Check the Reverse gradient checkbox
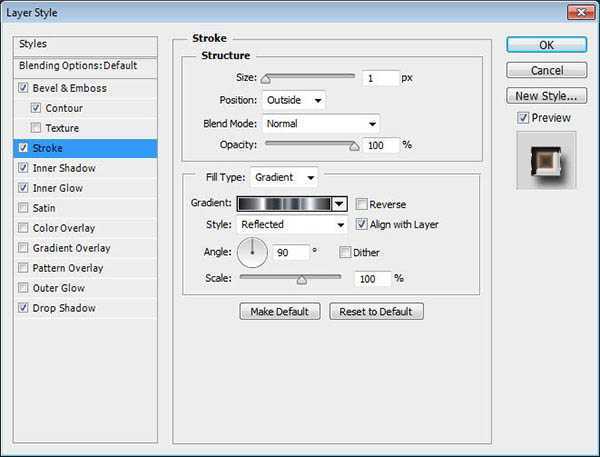Viewport: 600px width, 457px height. click(361, 204)
